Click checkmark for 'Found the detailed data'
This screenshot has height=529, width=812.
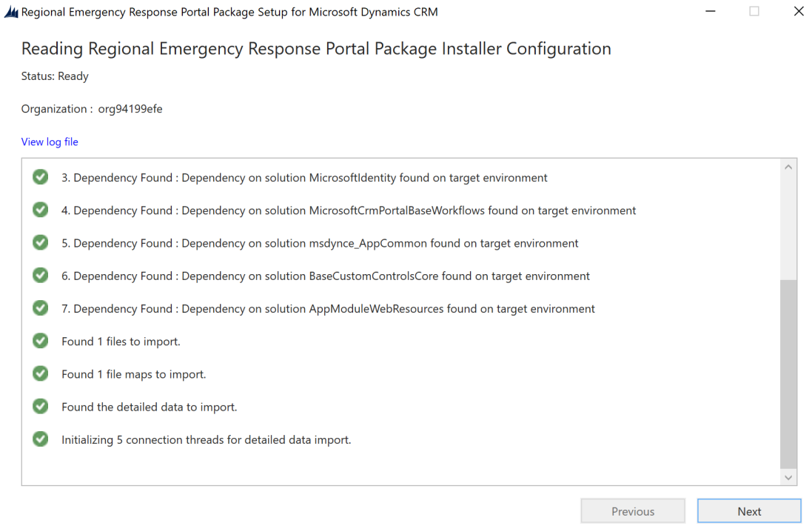point(41,406)
